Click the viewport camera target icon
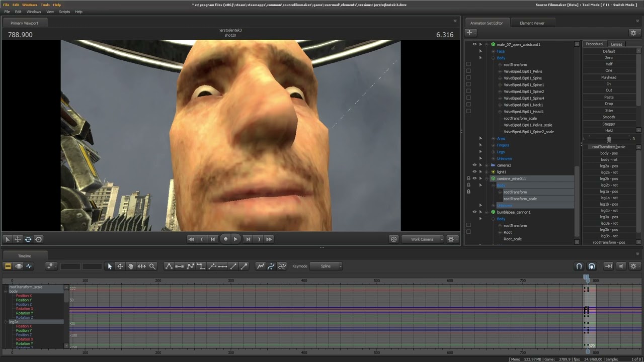This screenshot has height=362, width=644. [x=394, y=239]
